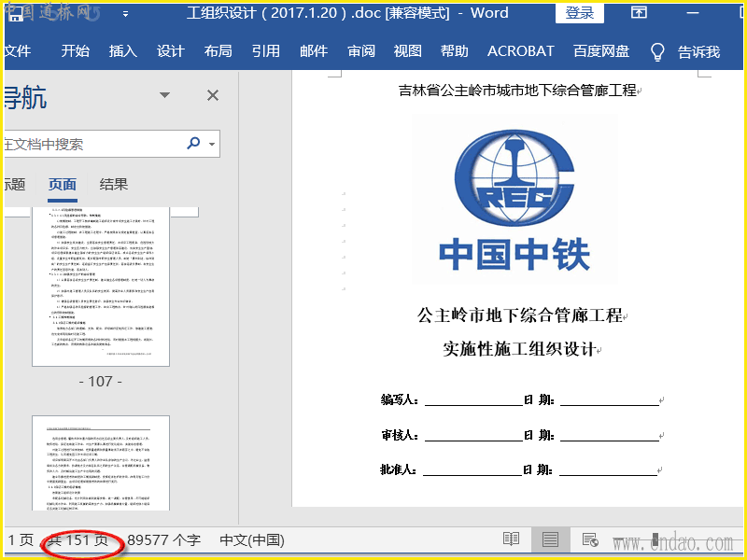Screen dimensions: 747x560
Task: Click the header text 吉林省公主岭市城市地下综合管廊工程
Action: [517, 90]
